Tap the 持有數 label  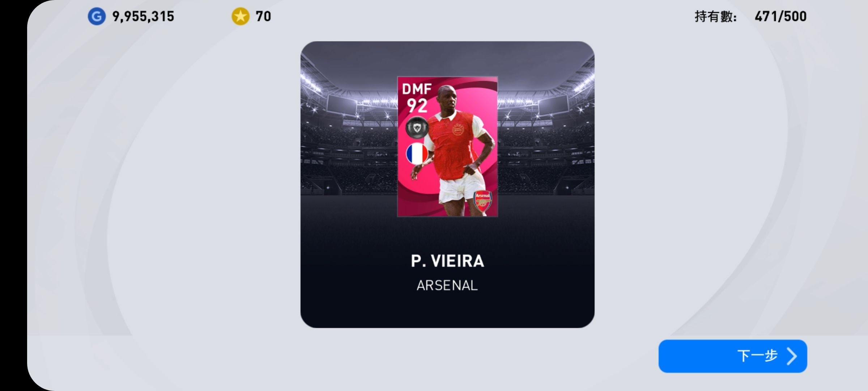(x=715, y=17)
